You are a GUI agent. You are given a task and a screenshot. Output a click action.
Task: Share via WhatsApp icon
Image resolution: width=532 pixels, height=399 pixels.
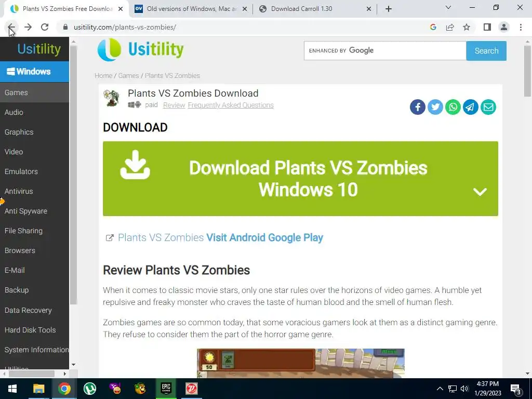[453, 107]
